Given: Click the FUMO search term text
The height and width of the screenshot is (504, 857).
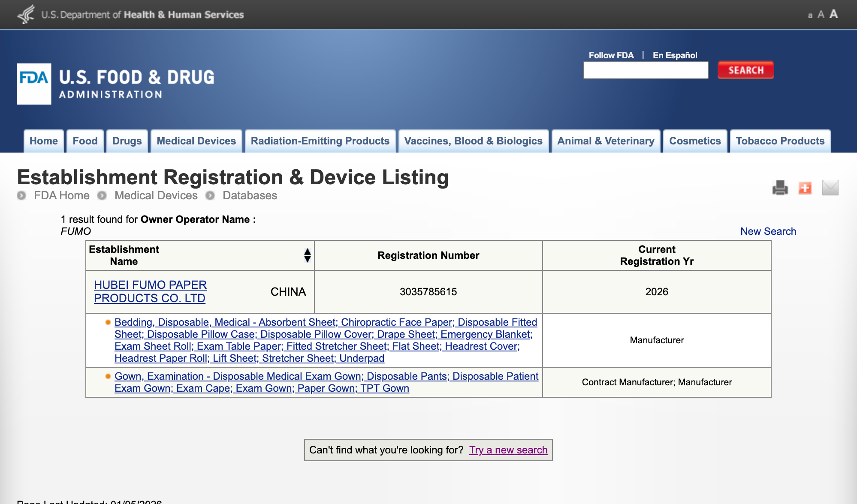Looking at the screenshot, I should coord(76,231).
